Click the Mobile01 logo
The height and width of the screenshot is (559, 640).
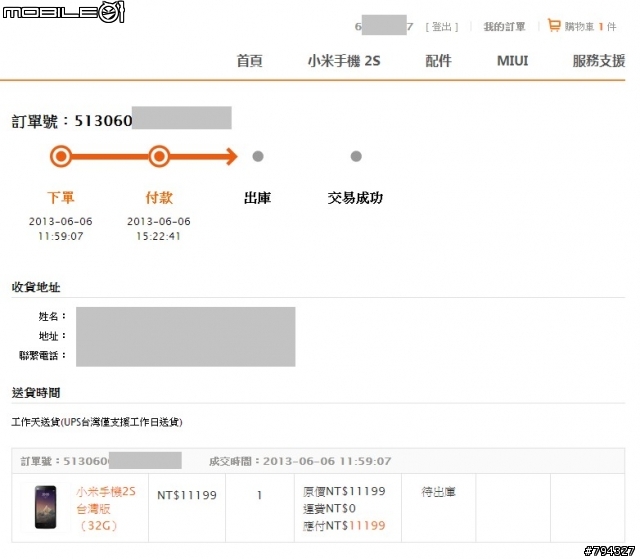(x=63, y=12)
